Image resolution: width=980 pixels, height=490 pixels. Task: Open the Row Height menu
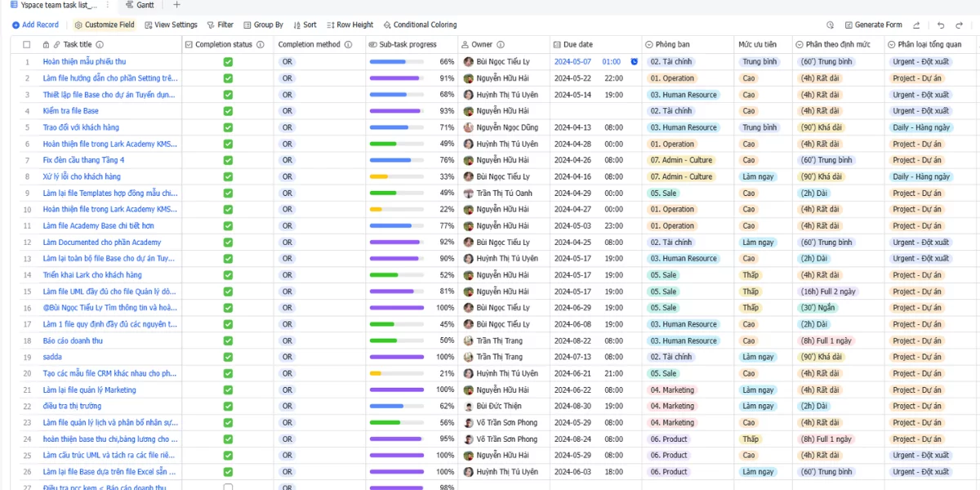click(350, 25)
